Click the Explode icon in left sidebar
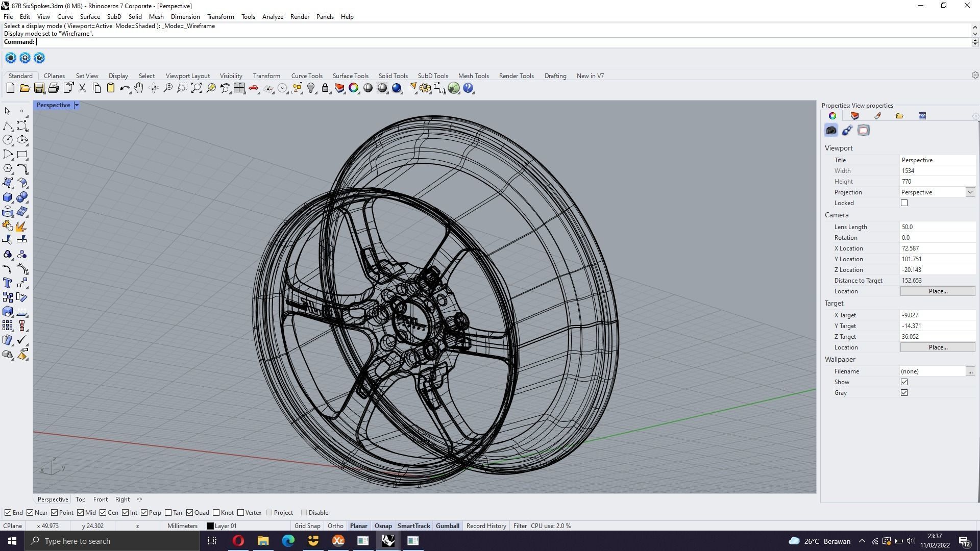The width and height of the screenshot is (980, 551). pos(22,226)
